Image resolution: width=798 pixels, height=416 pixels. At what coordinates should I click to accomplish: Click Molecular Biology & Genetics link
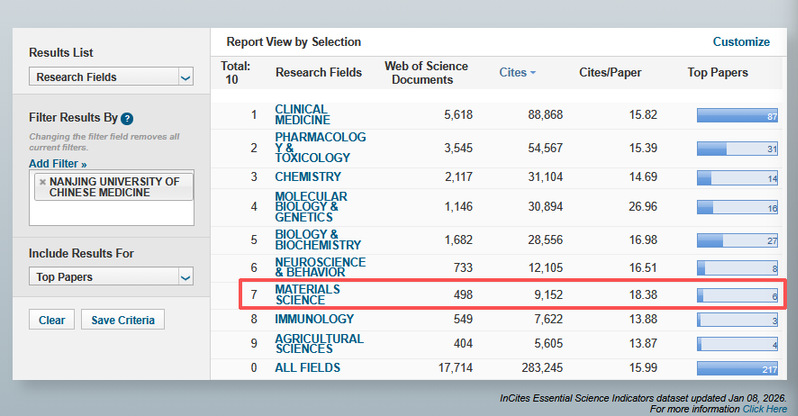(x=311, y=206)
